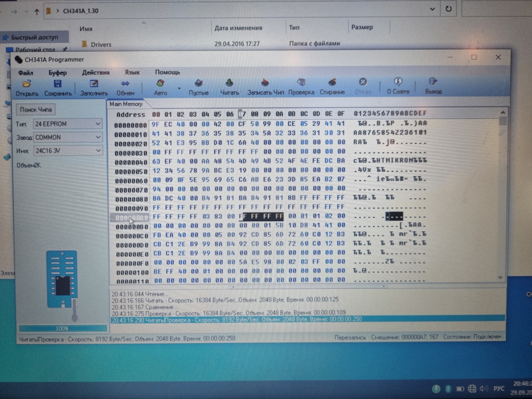
Task: Click the Состояние status bar entry
Action: pos(472,337)
